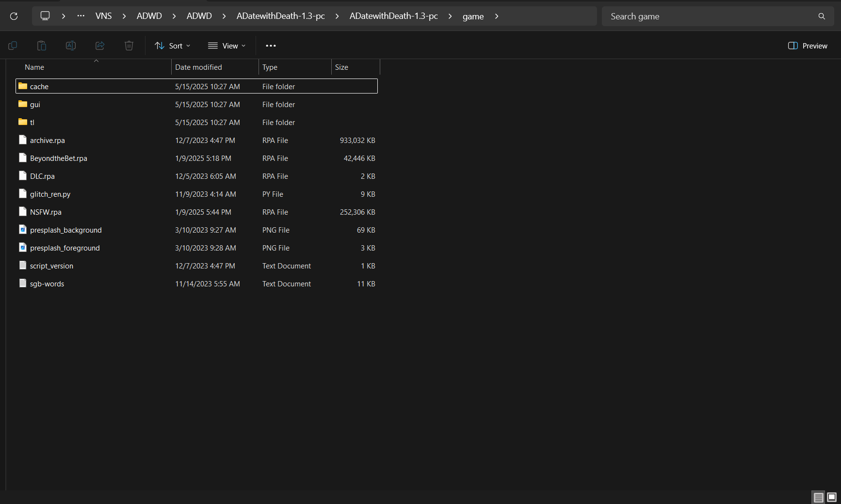Viewport: 841px width, 504px height.
Task: Click the Rename icon in toolbar
Action: [x=71, y=46]
